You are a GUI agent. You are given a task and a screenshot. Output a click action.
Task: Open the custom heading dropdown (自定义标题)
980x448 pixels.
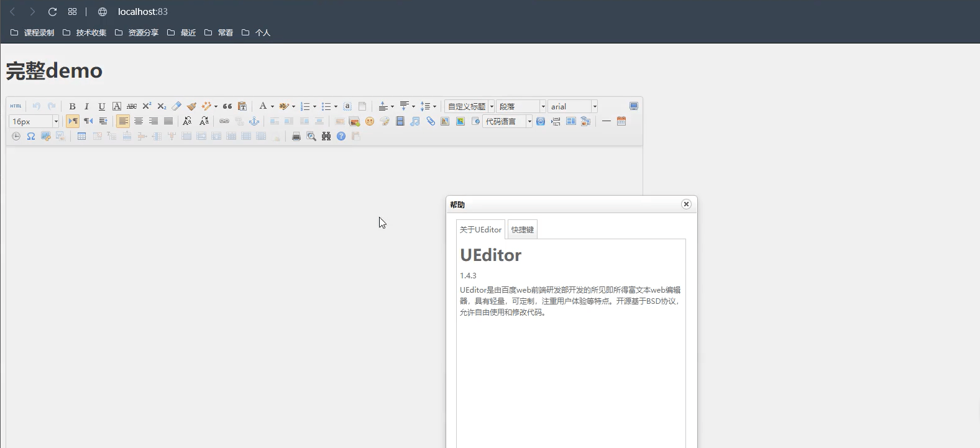click(x=470, y=106)
